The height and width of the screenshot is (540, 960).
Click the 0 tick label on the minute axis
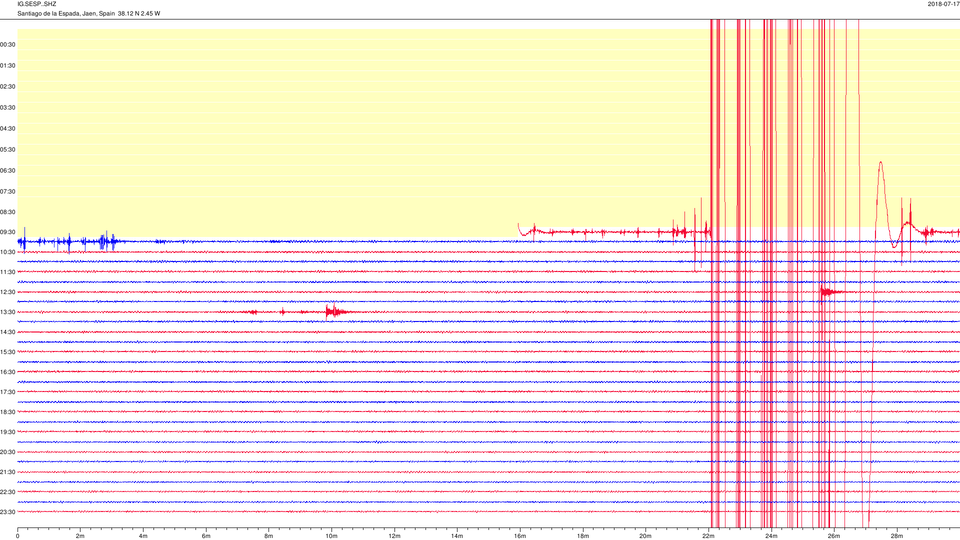[x=17, y=536]
